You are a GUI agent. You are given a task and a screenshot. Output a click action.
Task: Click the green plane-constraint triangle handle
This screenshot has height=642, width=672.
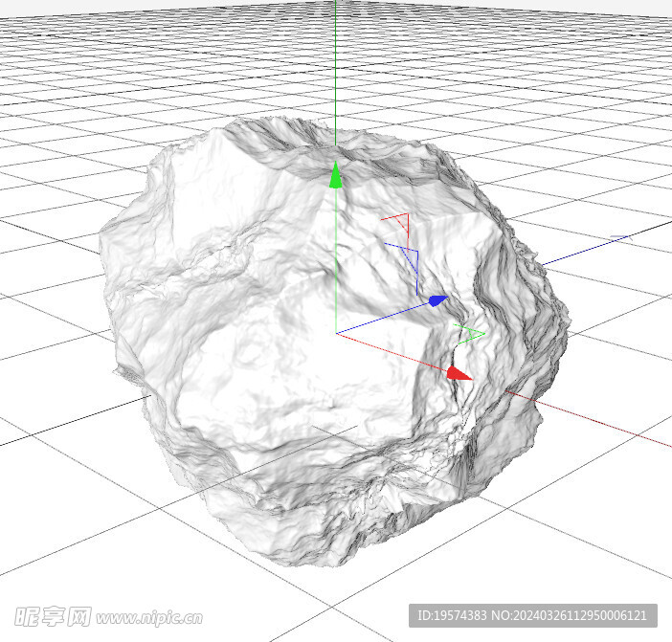pos(470,333)
